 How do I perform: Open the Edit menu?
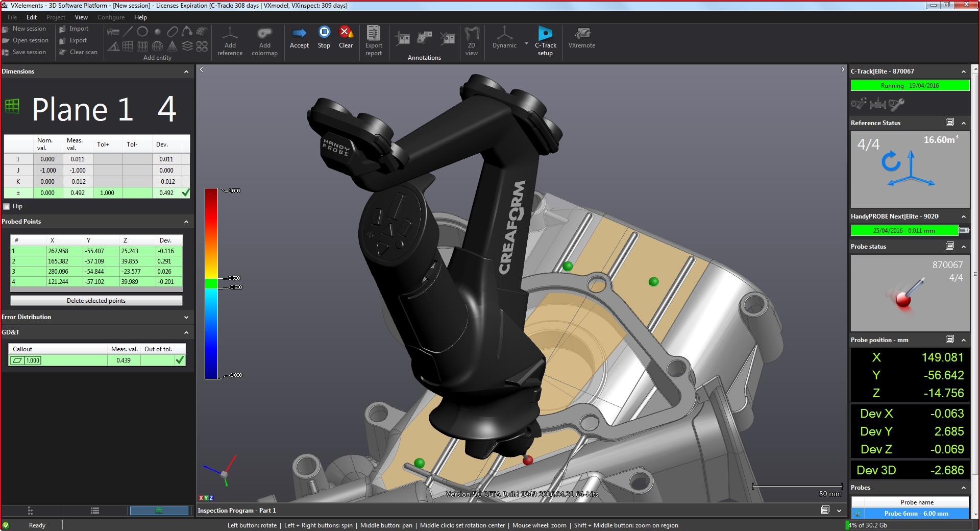32,17
